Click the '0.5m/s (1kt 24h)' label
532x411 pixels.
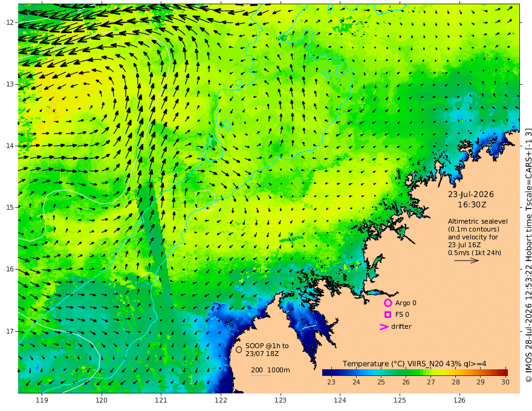pyautogui.click(x=475, y=253)
